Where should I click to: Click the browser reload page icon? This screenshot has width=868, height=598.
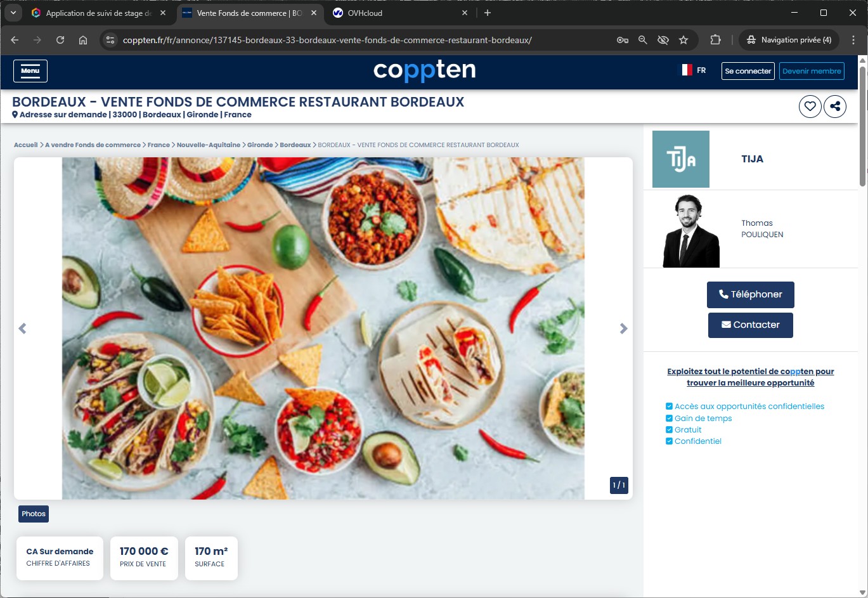pyautogui.click(x=60, y=40)
